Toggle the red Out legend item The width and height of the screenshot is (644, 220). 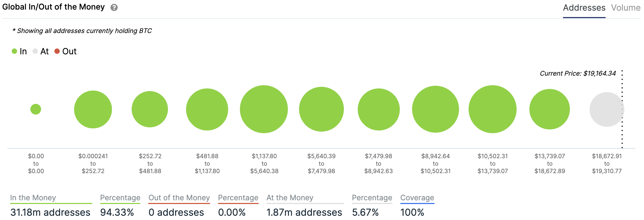click(x=66, y=51)
